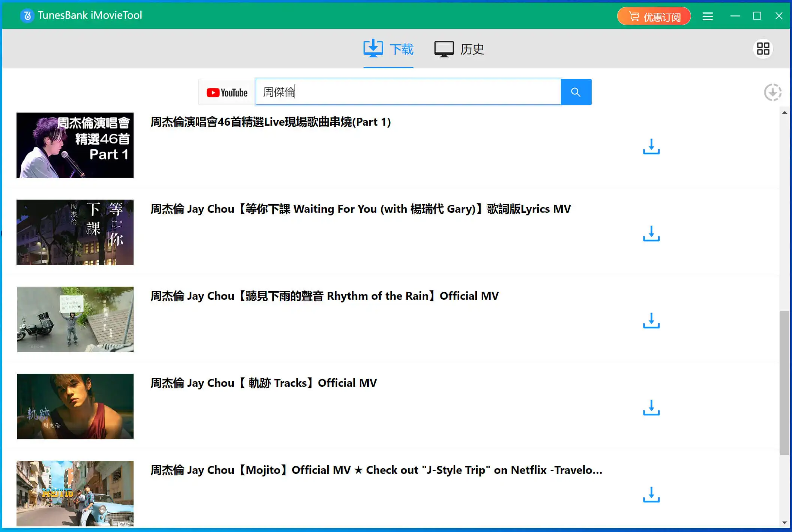The image size is (792, 532).
Task: Open thumbnail of Rhythm of the Rain
Action: [75, 319]
